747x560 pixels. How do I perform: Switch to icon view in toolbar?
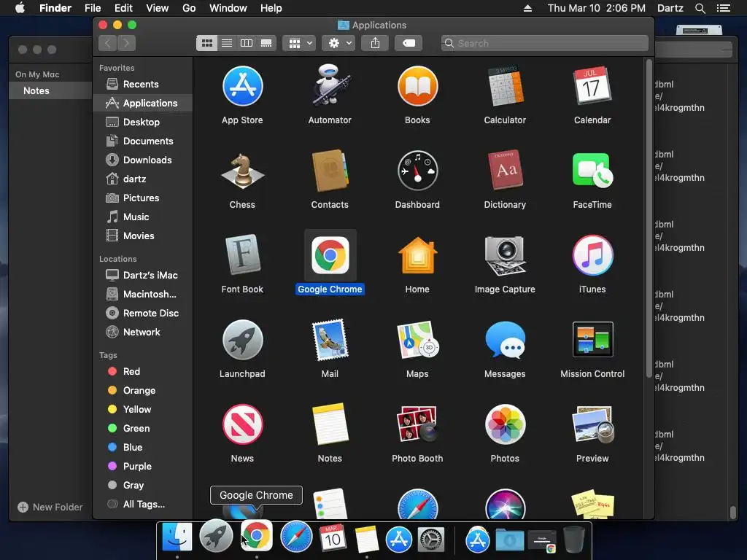(x=206, y=43)
